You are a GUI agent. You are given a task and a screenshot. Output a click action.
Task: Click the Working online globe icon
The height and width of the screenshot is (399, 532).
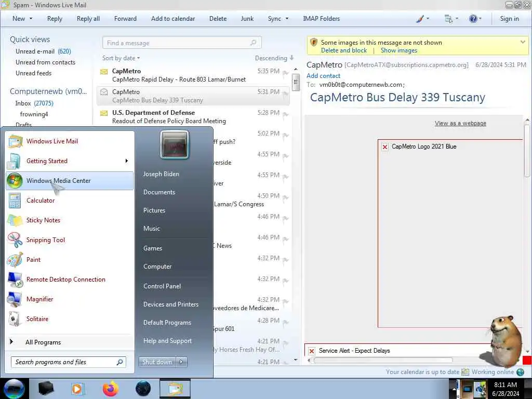tap(521, 372)
